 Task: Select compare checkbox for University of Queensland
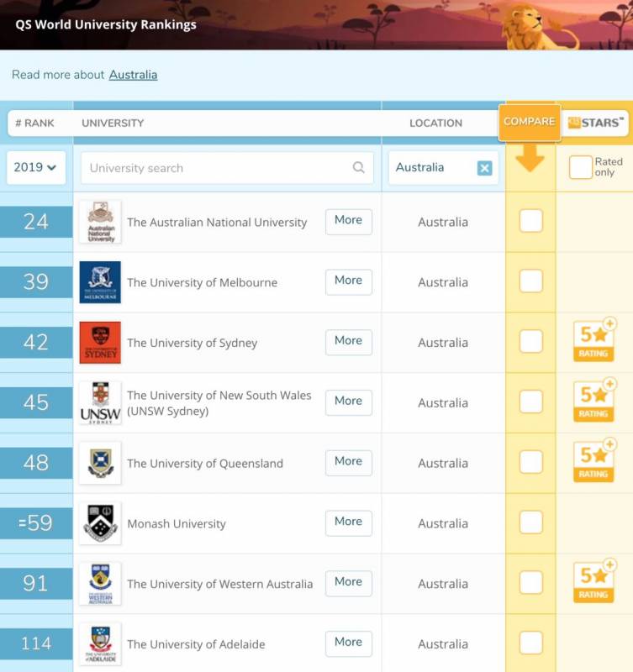tap(530, 463)
